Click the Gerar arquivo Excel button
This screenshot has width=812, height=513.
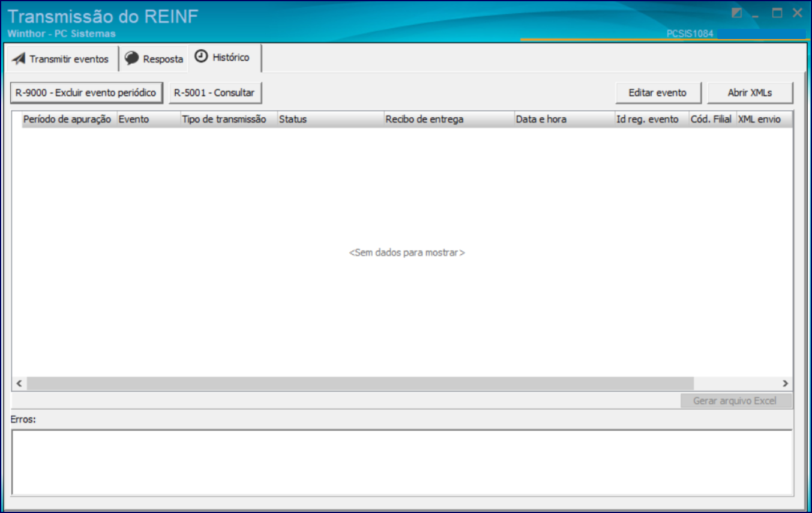click(736, 401)
